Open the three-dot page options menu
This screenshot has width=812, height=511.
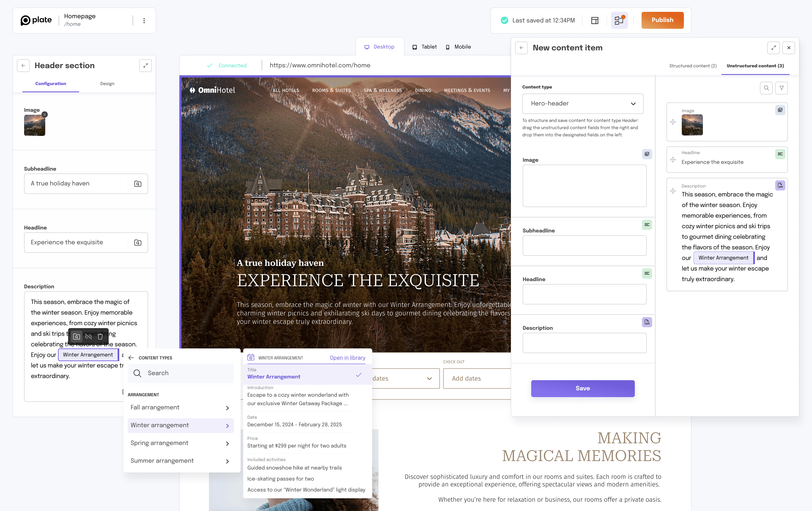[144, 21]
